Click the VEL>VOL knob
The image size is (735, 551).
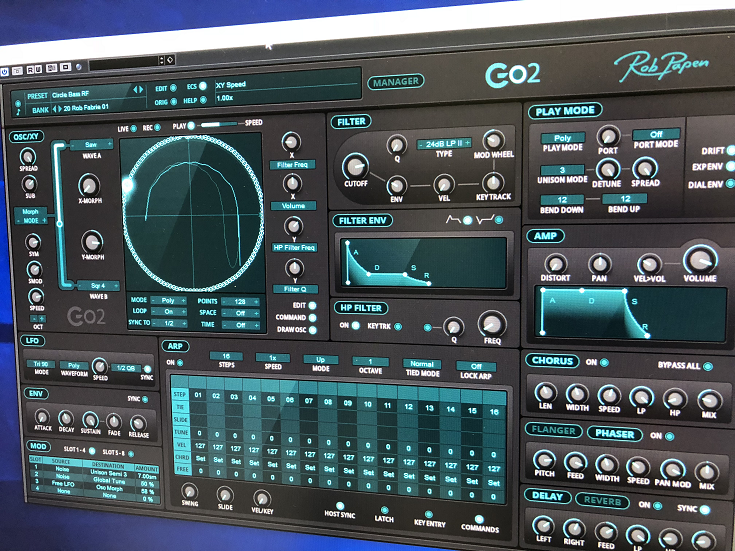[x=649, y=264]
